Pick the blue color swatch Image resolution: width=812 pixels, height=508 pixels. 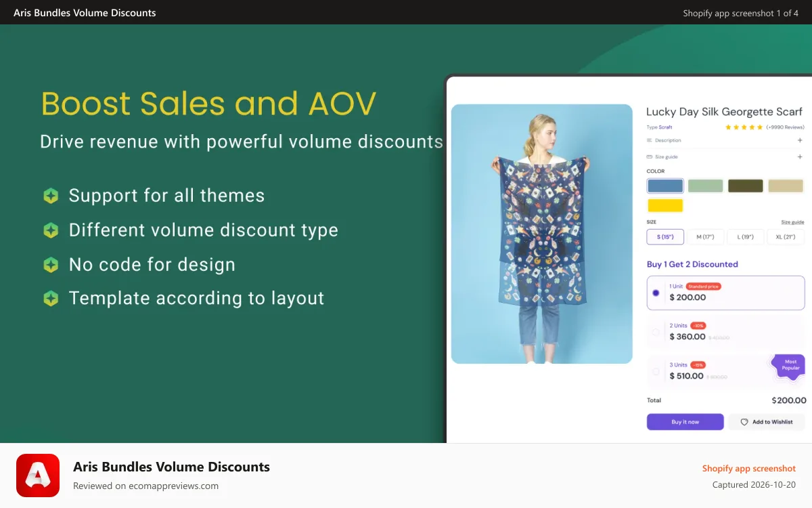coord(665,186)
